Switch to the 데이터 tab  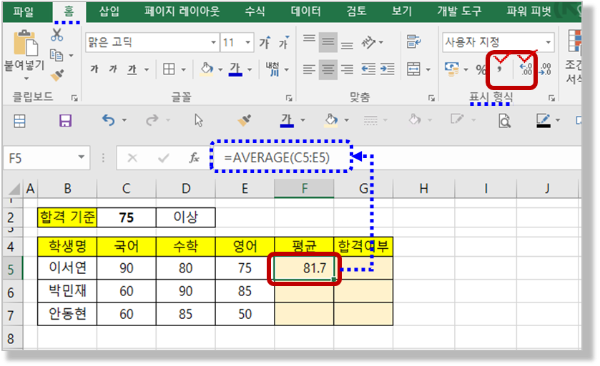pyautogui.click(x=305, y=11)
